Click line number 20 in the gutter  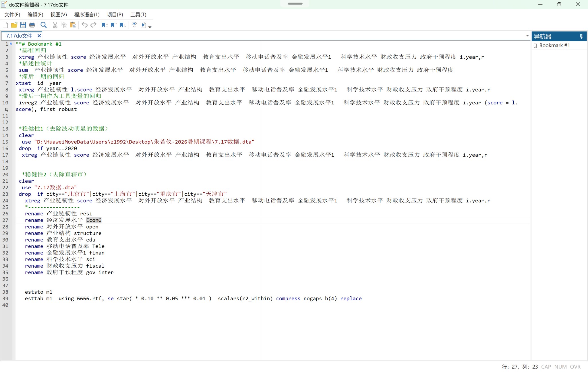(5, 174)
